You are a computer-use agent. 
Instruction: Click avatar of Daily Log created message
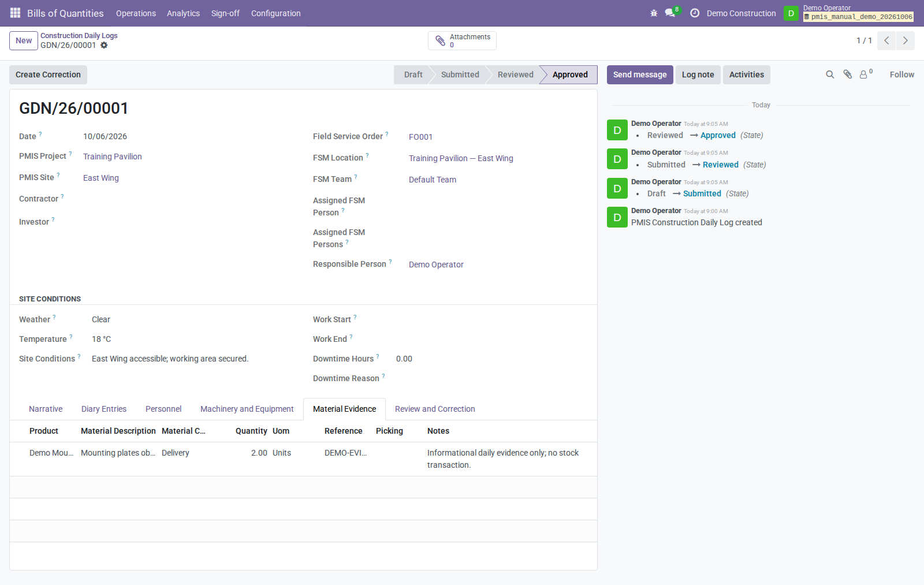(x=617, y=217)
